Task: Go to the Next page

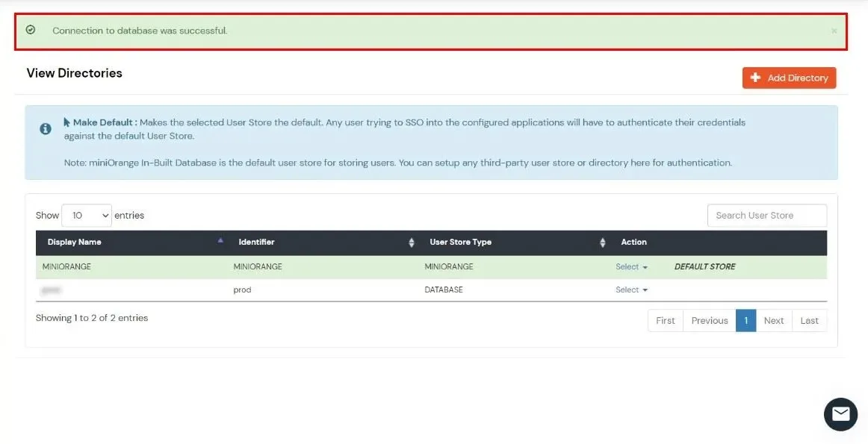Action: 774,320
